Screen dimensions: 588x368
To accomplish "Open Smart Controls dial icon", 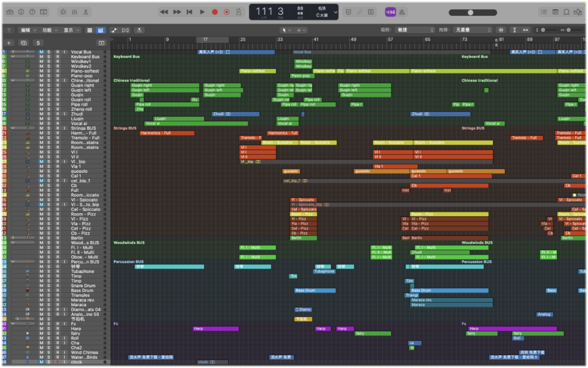I will [63, 12].
